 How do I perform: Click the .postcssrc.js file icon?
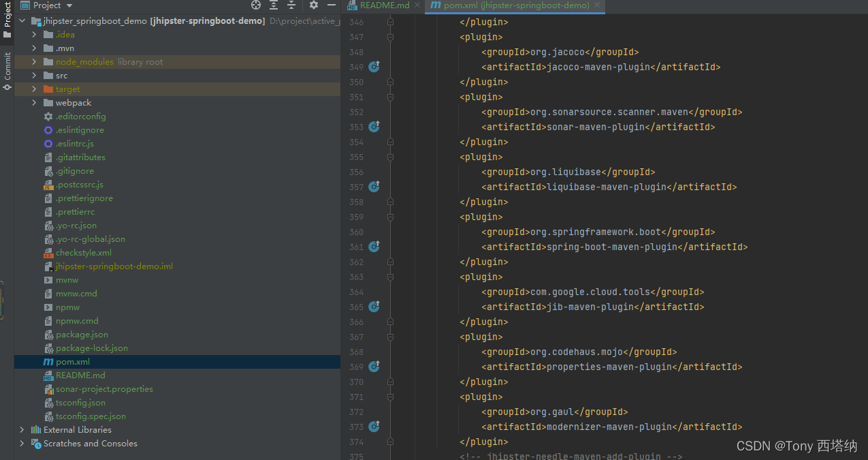(x=48, y=185)
